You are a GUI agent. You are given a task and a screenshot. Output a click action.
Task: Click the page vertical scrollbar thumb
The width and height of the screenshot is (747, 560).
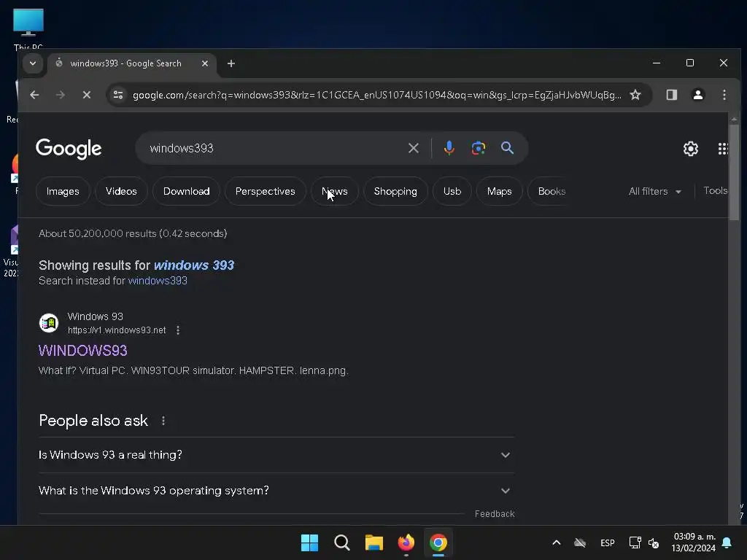(x=734, y=171)
